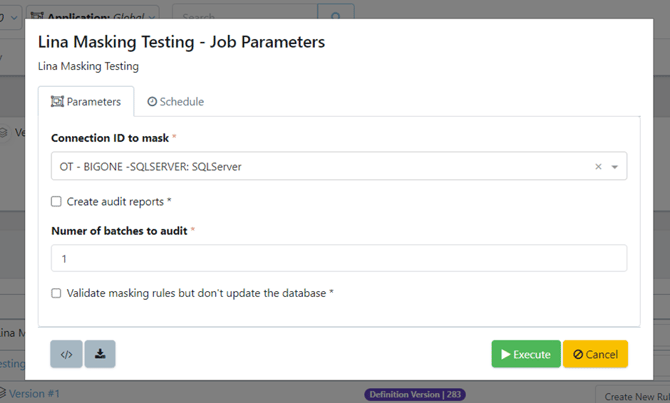Toggle Validate masking rules checkbox
670x403 pixels.
tap(56, 293)
